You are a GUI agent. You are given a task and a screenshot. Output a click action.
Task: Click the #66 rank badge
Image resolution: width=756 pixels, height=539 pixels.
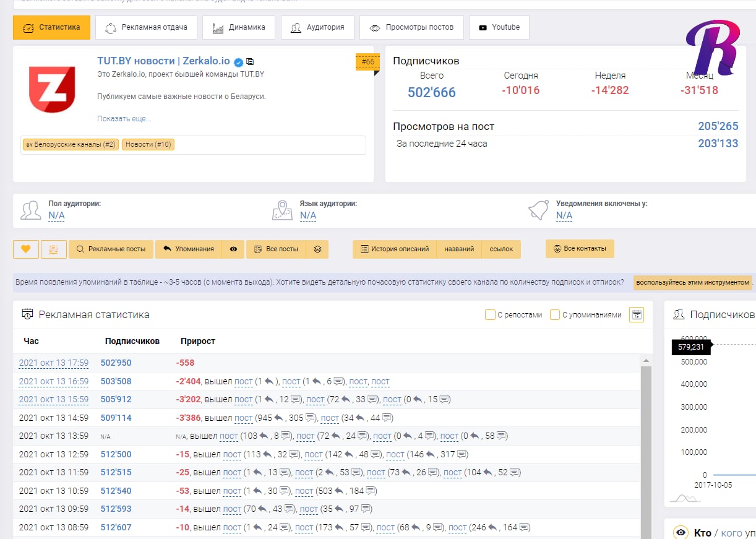[367, 62]
